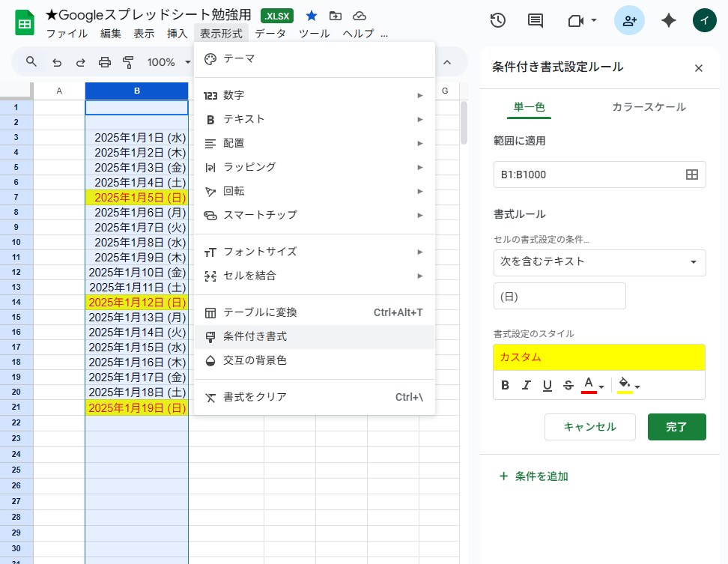Click the (日) text value field

click(559, 297)
